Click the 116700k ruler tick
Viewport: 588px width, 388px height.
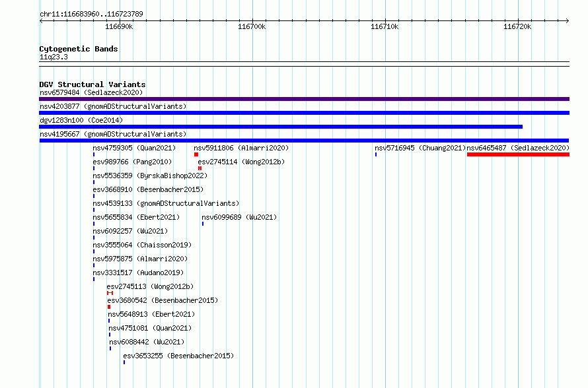point(252,26)
